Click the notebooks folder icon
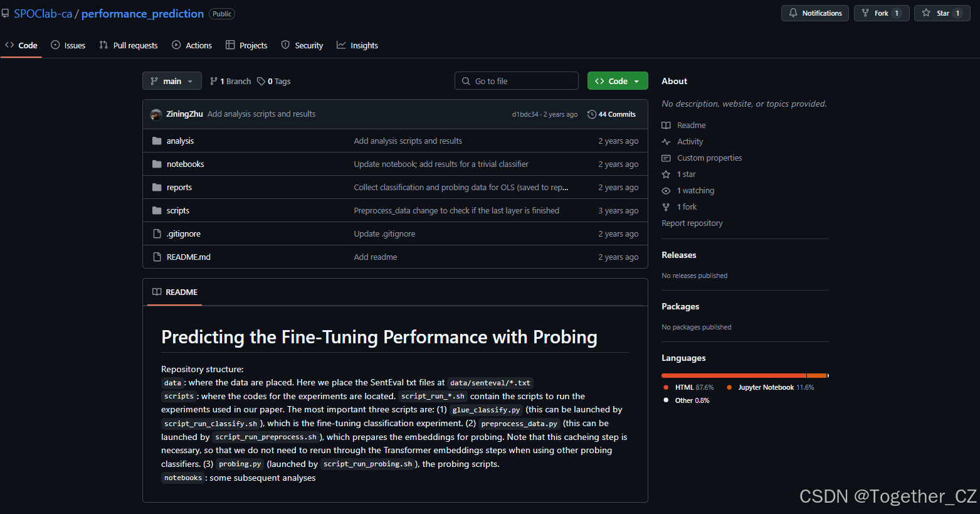The width and height of the screenshot is (980, 514). pos(157,164)
